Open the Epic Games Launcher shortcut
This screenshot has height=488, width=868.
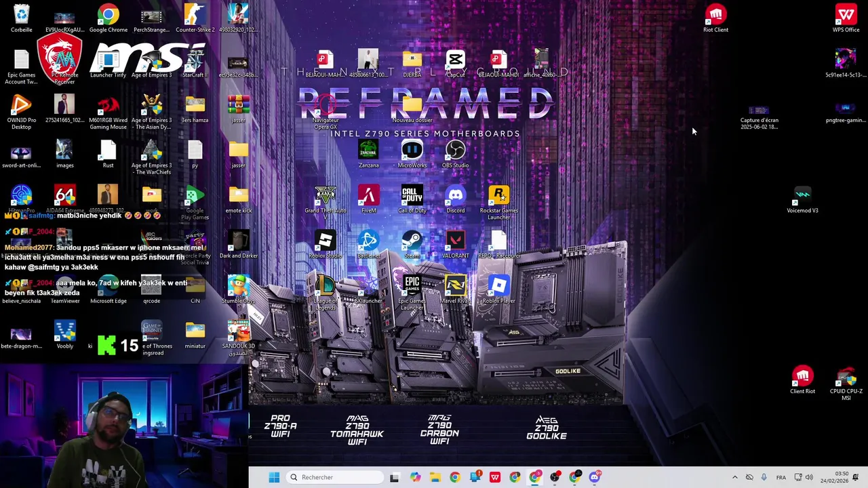[412, 293]
